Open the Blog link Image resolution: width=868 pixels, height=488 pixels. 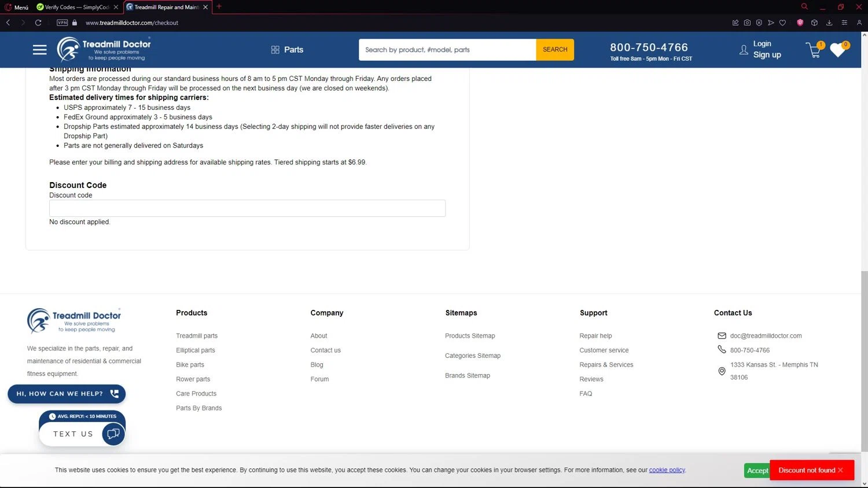click(317, 365)
